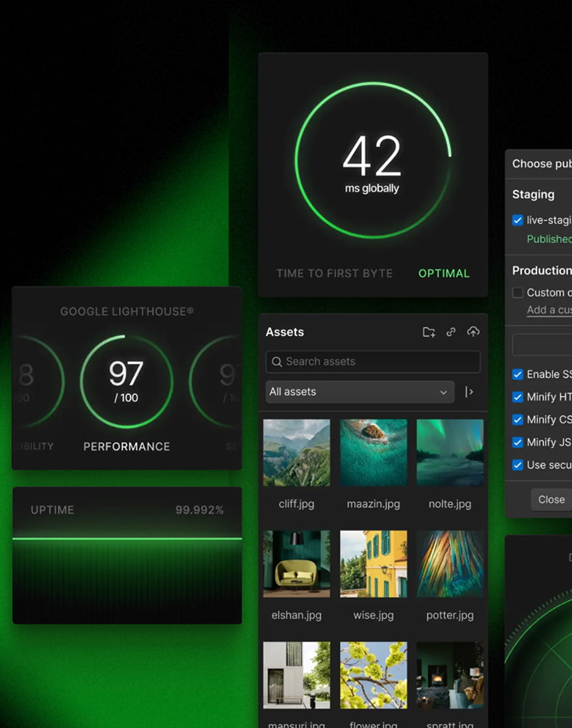Click the Staging section heading

pyautogui.click(x=533, y=194)
